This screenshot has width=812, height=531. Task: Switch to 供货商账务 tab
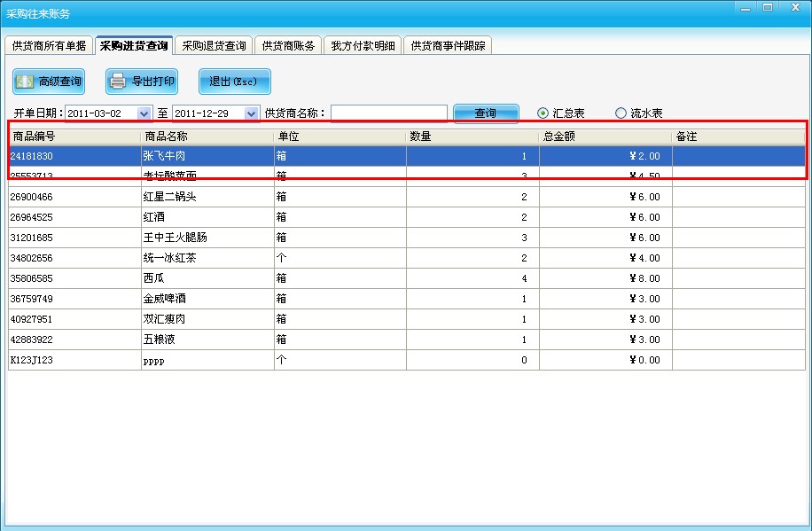tap(288, 45)
